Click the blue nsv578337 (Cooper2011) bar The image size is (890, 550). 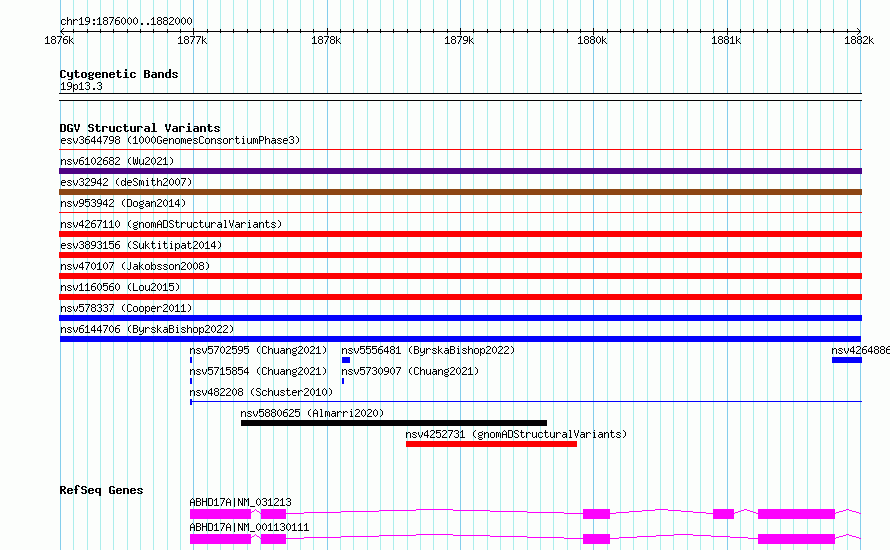click(460, 318)
